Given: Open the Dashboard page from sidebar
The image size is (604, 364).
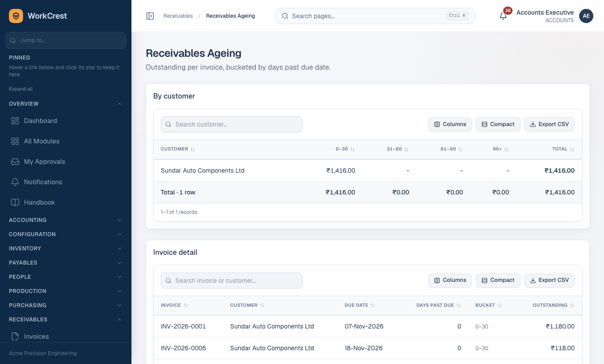Looking at the screenshot, I should 66,121.
